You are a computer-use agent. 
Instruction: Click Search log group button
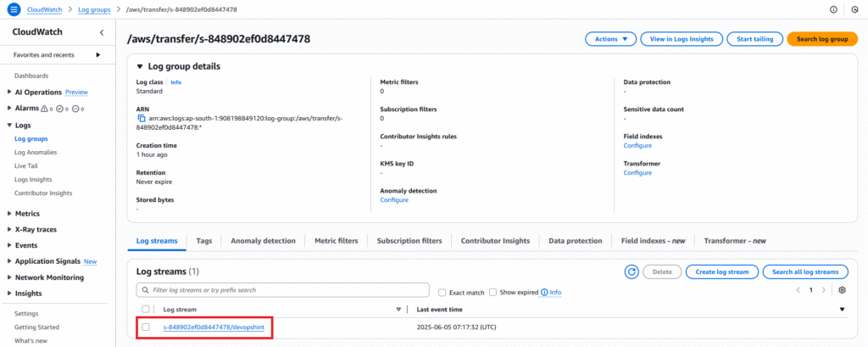(x=822, y=39)
